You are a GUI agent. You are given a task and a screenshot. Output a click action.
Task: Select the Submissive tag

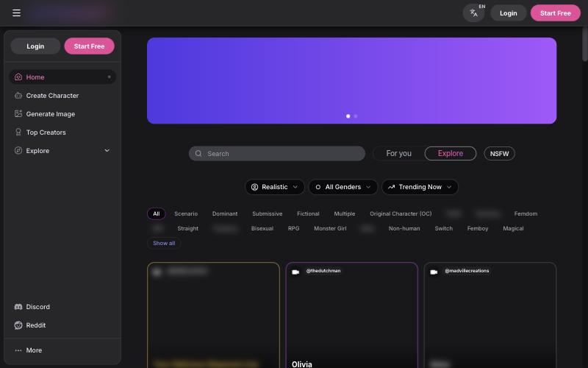click(268, 213)
